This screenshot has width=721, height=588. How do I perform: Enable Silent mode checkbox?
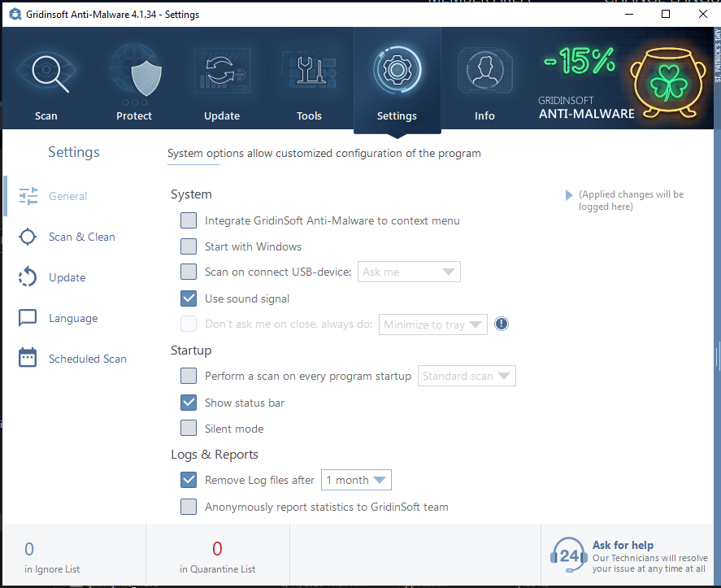(x=189, y=428)
